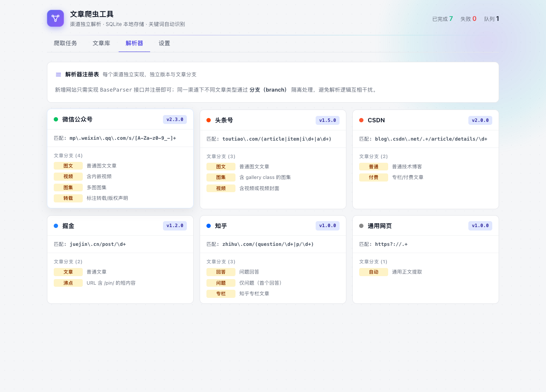
Task: Select the 解析器 tab
Action: click(x=134, y=43)
